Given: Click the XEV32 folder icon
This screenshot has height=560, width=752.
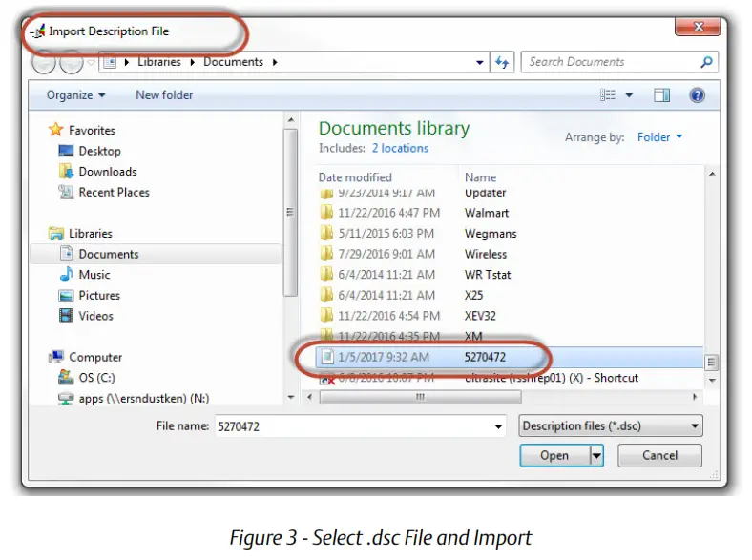Looking at the screenshot, I should click(326, 316).
